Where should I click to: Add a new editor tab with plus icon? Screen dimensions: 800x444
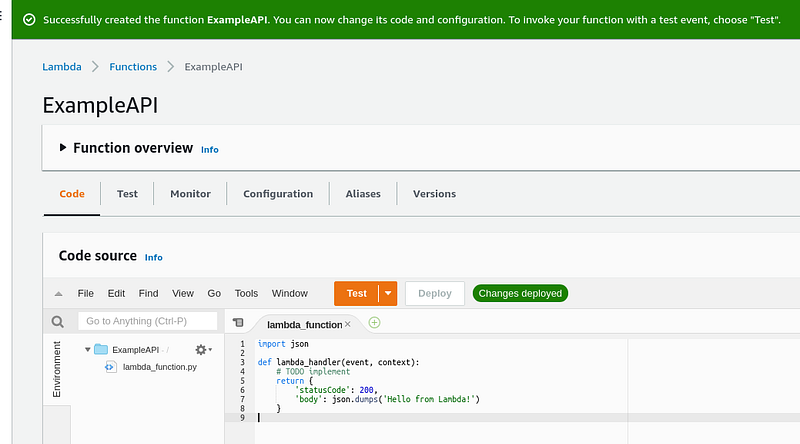click(x=374, y=323)
